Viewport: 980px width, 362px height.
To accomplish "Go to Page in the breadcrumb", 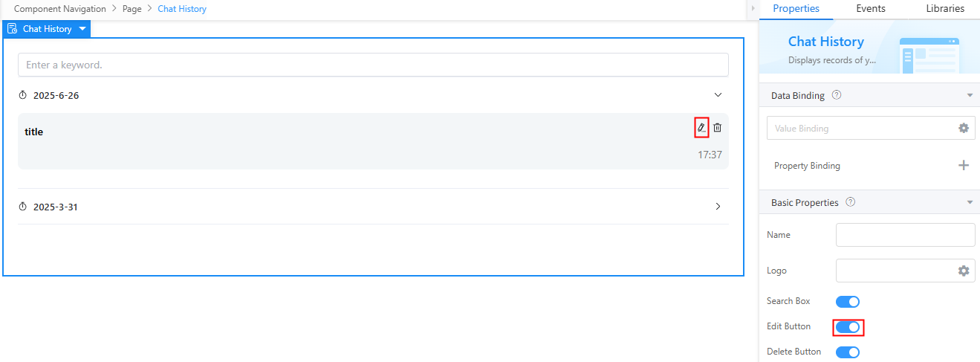I will click(134, 9).
